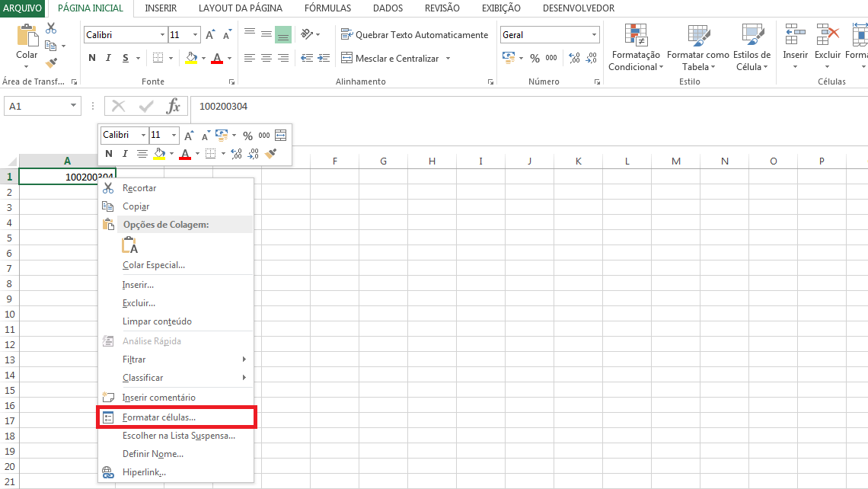868x489 pixels.
Task: Switch to the FÓRMULAS ribbon tab
Action: tap(327, 8)
